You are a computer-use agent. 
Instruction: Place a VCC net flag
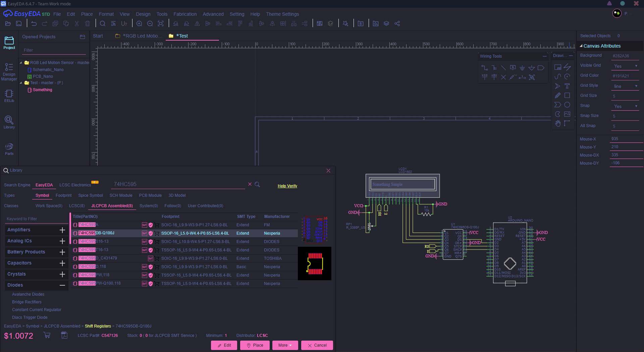pyautogui.click(x=484, y=77)
